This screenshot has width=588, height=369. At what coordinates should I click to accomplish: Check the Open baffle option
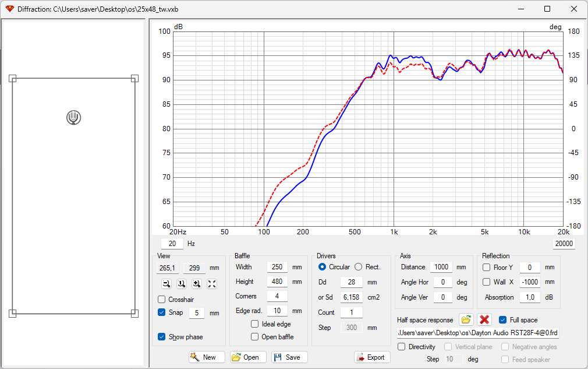[254, 337]
